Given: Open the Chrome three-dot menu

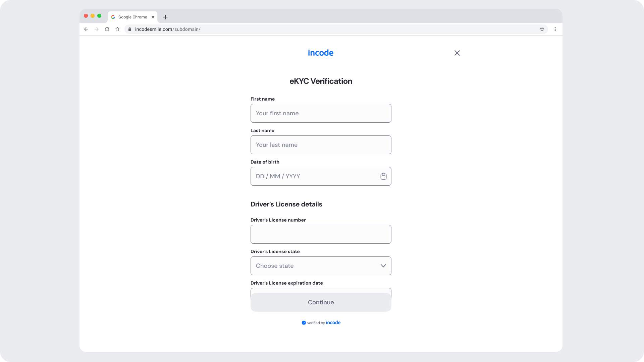Looking at the screenshot, I should point(555,29).
